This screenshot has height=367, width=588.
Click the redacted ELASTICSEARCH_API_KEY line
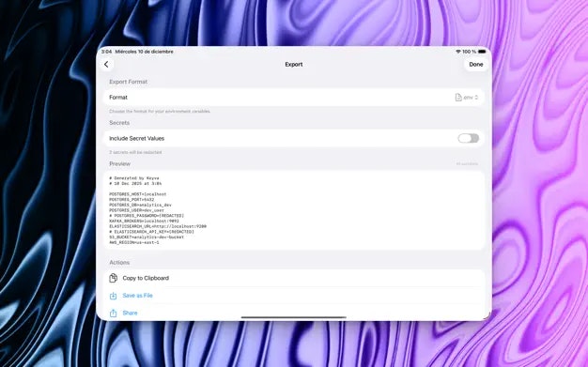coord(151,232)
